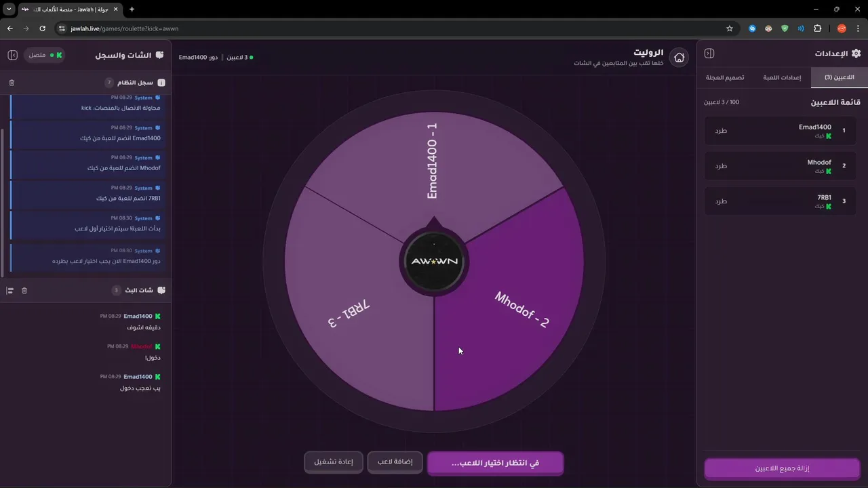The height and width of the screenshot is (488, 868).
Task: Collapse the chat and log panel via its sidebar icon
Action: 12,55
